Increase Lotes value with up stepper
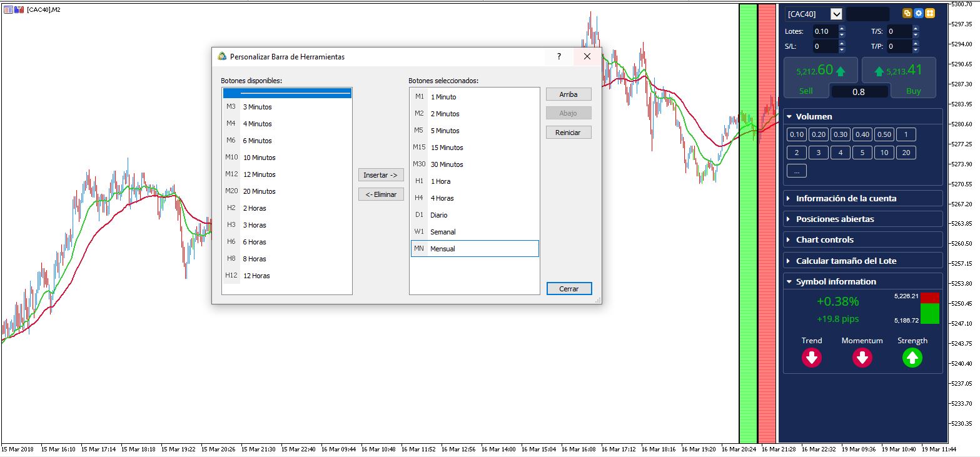This screenshot has width=980, height=457. [842, 28]
